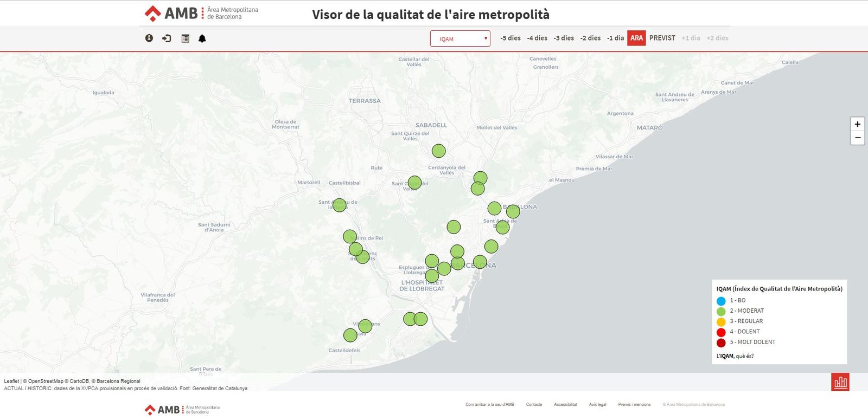This screenshot has height=420, width=868.
Task: Open the IQAM pollutant dropdown
Action: [x=460, y=38]
